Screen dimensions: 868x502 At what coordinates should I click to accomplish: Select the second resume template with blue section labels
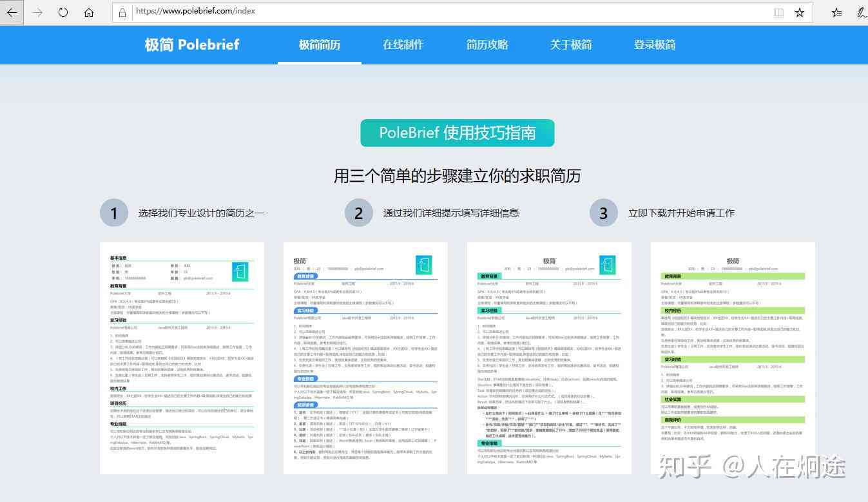pos(365,358)
